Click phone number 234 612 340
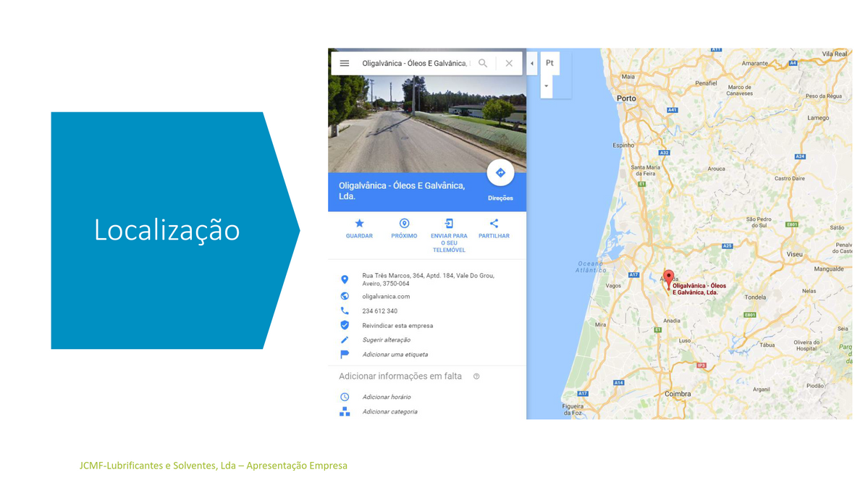The width and height of the screenshot is (868, 488). click(x=379, y=311)
